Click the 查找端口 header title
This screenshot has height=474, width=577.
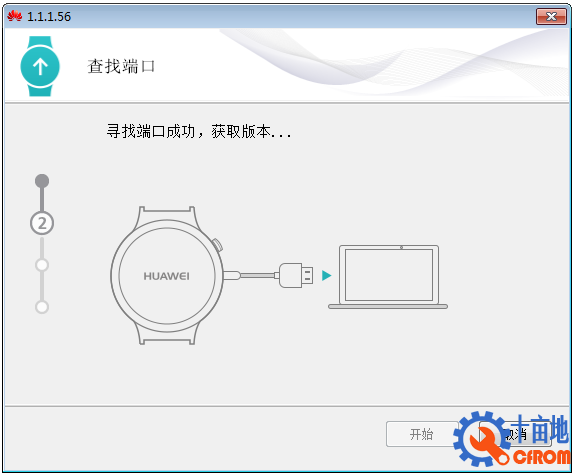tap(121, 66)
